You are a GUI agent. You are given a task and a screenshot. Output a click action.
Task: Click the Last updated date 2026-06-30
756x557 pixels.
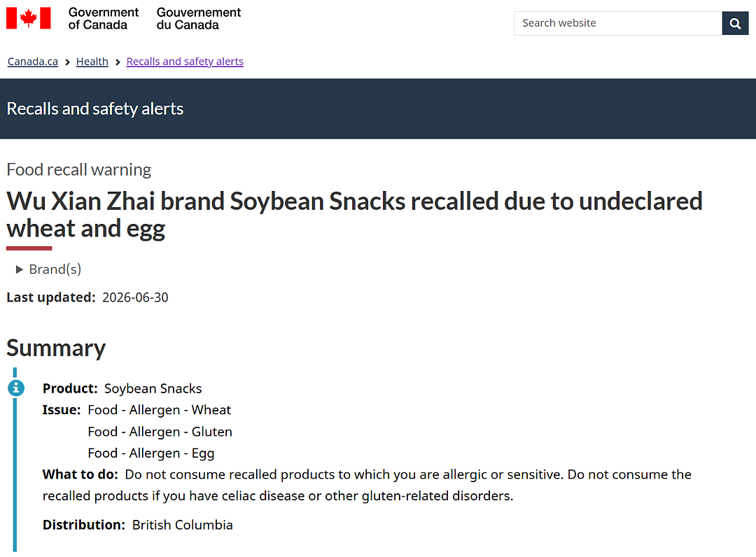point(135,297)
